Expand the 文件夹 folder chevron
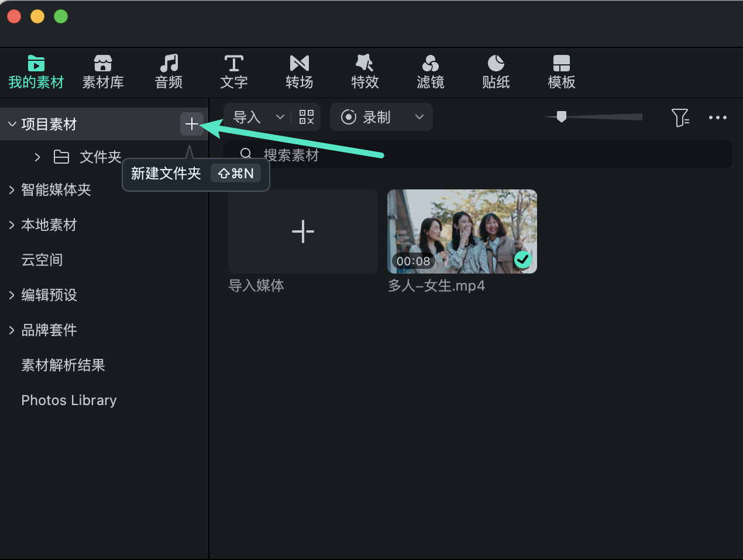Image resolution: width=743 pixels, height=560 pixels. [37, 157]
